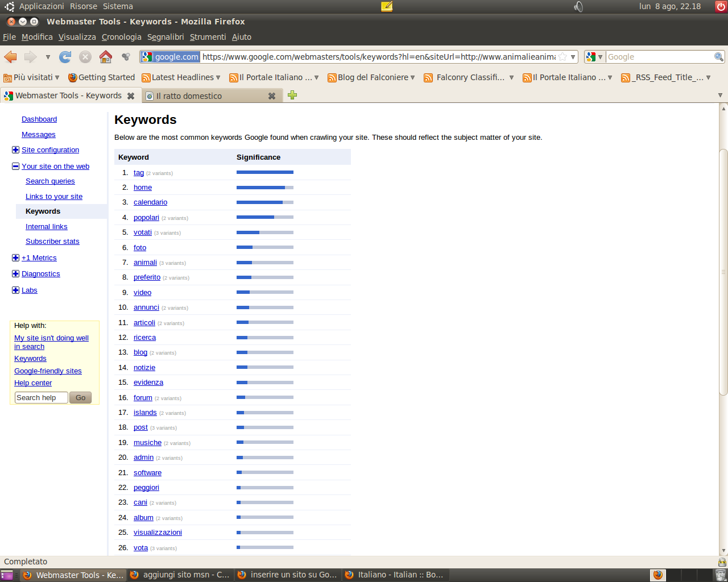Image resolution: width=728 pixels, height=582 pixels.
Task: Reload the page with the refresh icon
Action: click(65, 57)
